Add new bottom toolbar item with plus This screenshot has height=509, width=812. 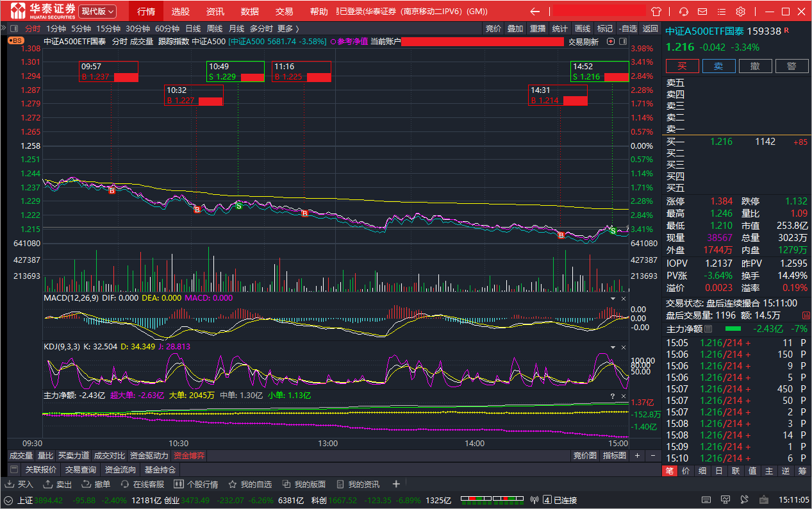[x=396, y=484]
